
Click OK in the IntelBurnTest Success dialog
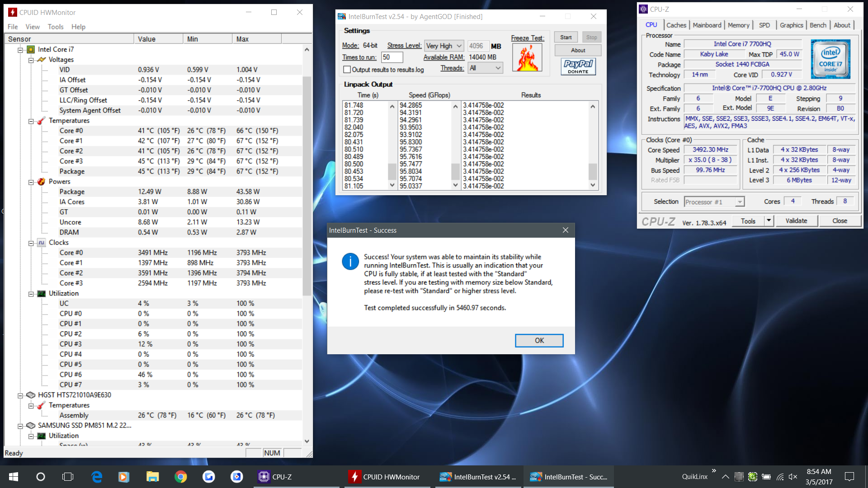click(539, 340)
